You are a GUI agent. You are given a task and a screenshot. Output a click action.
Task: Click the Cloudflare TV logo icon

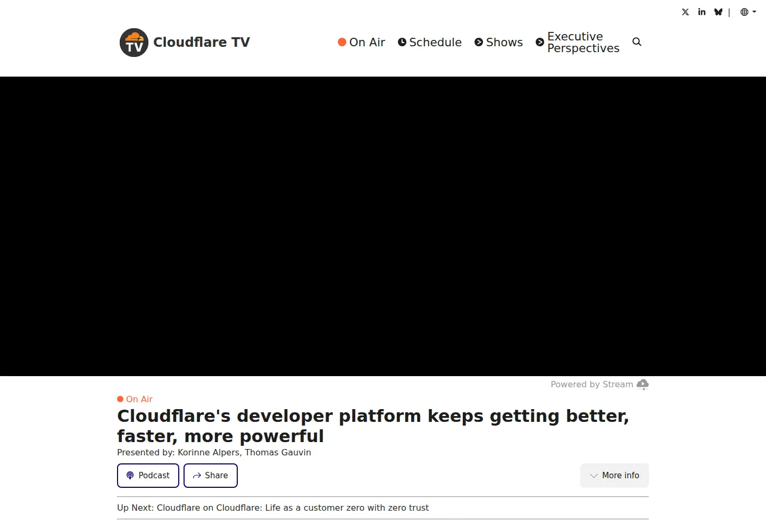tap(134, 43)
